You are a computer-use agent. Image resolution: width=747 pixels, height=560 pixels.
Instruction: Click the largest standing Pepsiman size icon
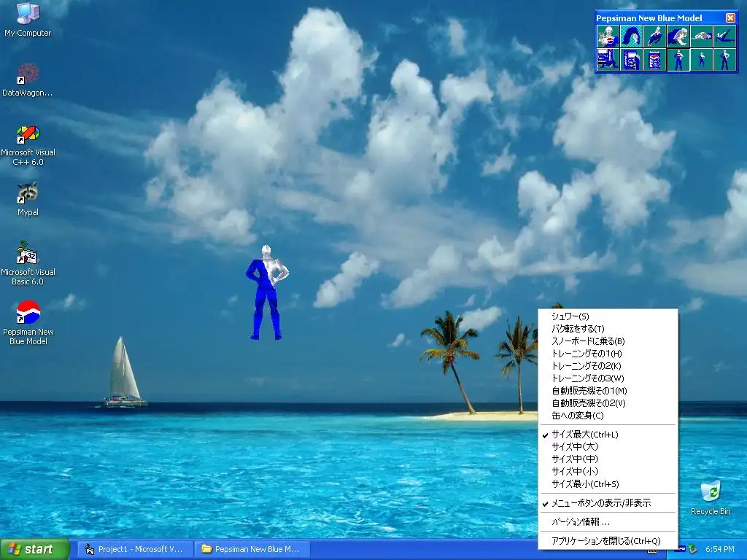coord(678,60)
